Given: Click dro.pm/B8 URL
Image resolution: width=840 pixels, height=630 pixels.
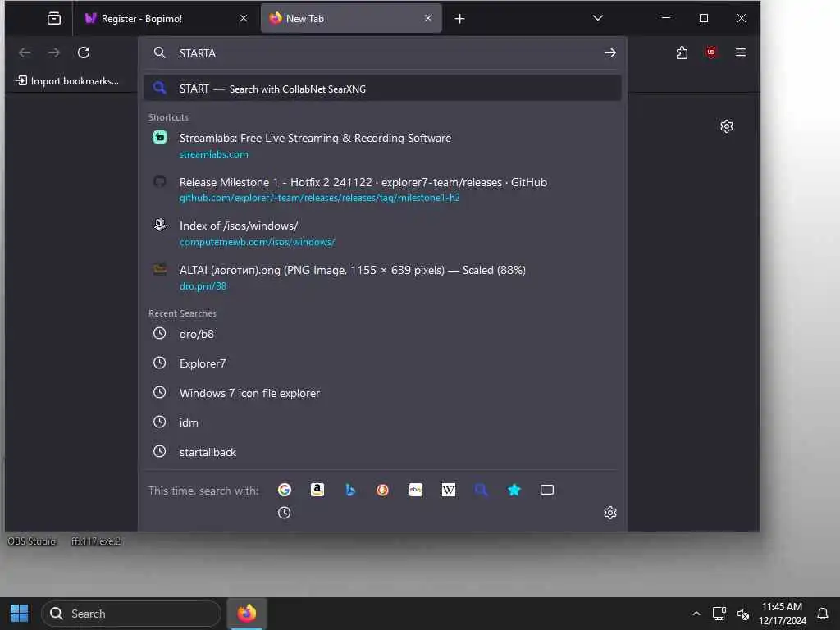Looking at the screenshot, I should click(x=203, y=286).
